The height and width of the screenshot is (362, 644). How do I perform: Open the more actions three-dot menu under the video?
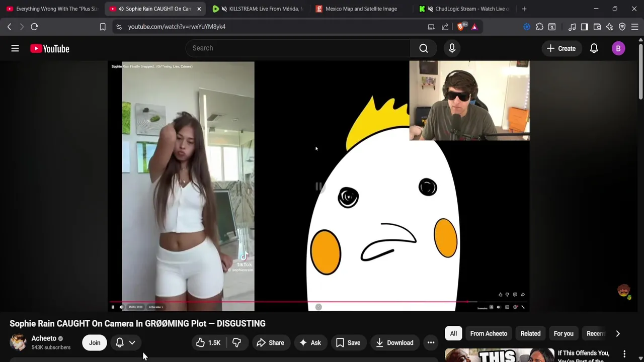pos(431,342)
